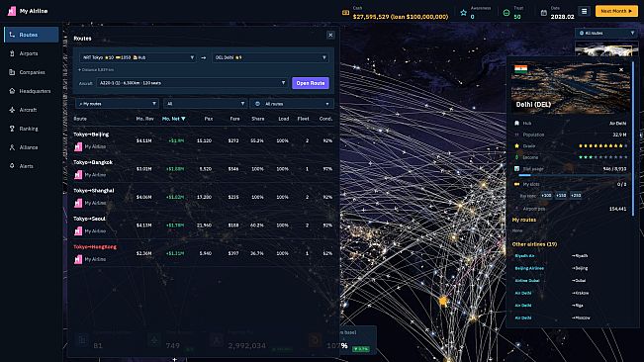Expand destination airport DEL Delhi dropdown

270,58
